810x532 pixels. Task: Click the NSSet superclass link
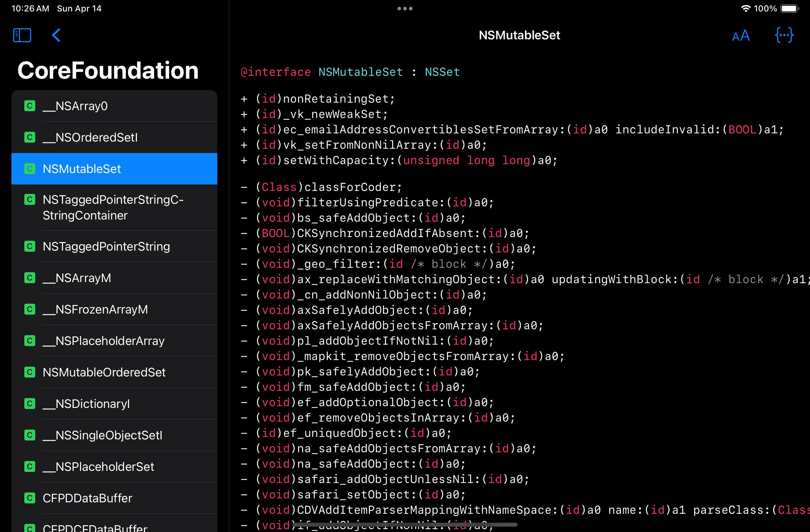pyautogui.click(x=442, y=72)
